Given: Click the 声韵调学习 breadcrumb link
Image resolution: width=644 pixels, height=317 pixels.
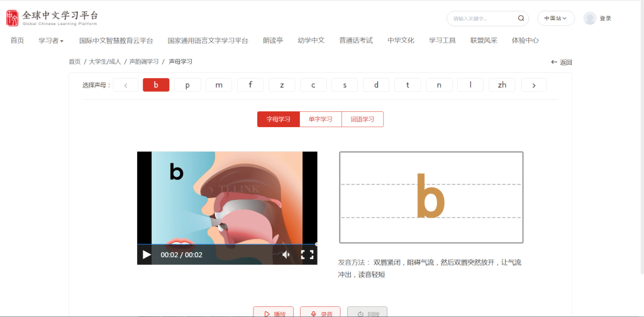Looking at the screenshot, I should 144,62.
